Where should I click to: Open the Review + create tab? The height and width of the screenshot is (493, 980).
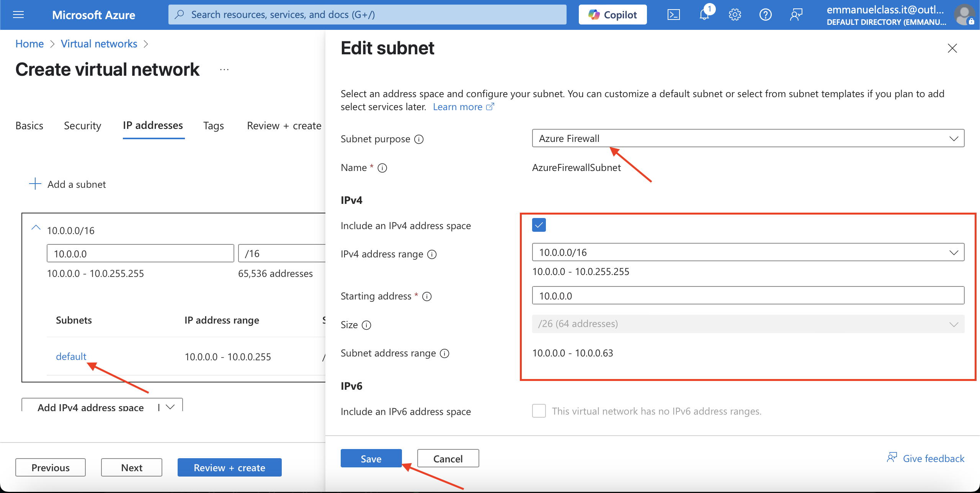pos(284,126)
